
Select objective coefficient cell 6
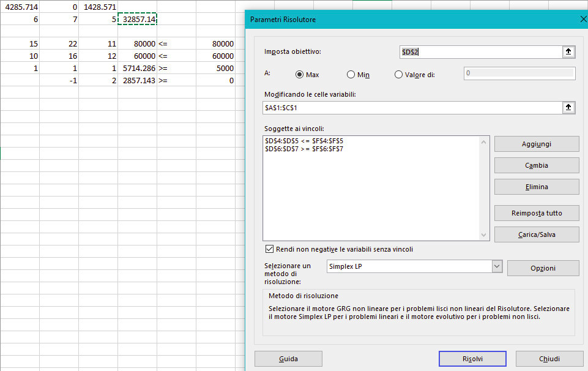coord(20,19)
